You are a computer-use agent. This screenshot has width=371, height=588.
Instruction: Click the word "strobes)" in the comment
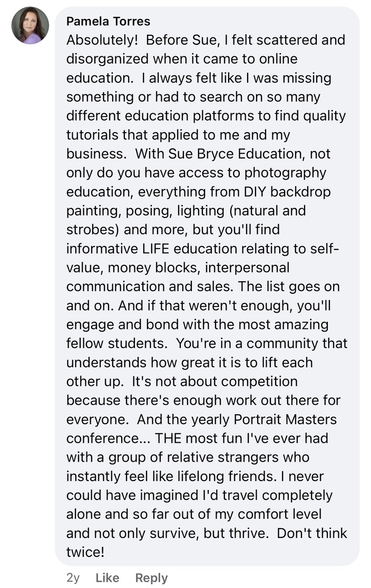tap(90, 230)
